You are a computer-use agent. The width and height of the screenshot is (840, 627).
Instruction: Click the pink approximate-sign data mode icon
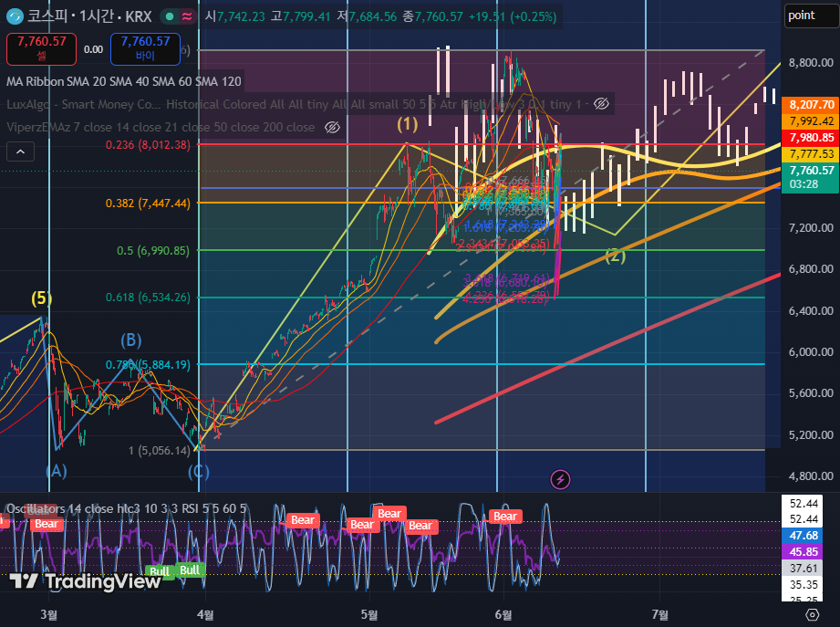point(187,16)
